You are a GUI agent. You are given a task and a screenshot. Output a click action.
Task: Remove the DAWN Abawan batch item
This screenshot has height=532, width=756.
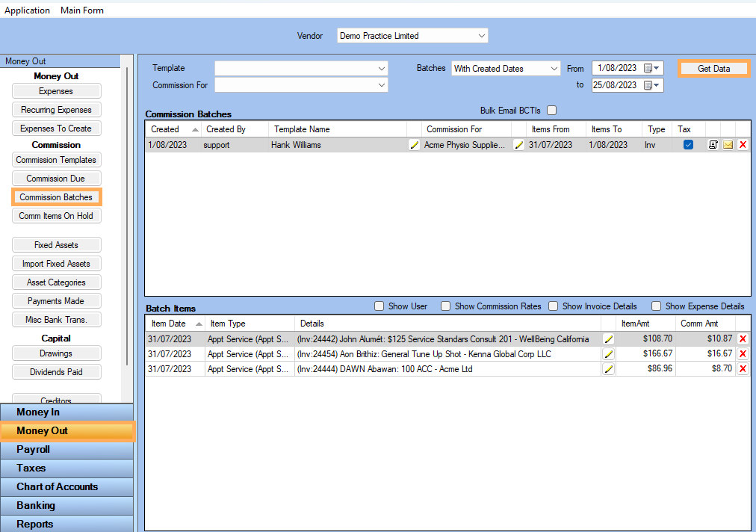coord(743,368)
